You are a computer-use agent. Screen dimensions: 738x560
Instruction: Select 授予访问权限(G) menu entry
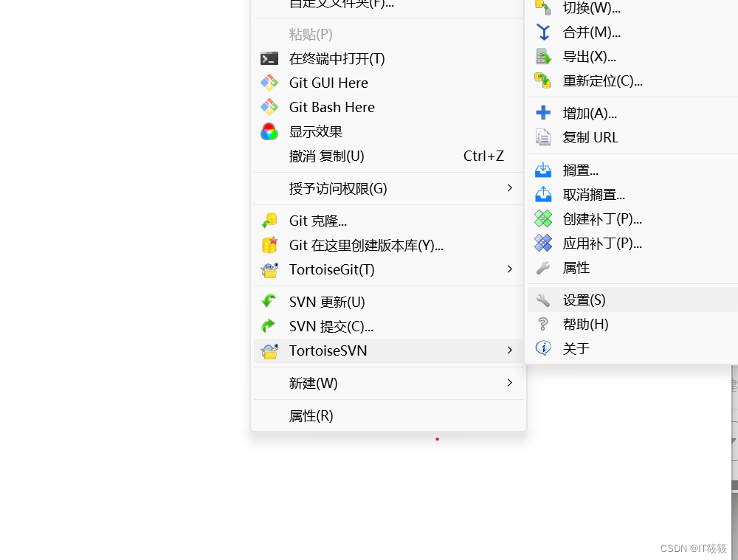[388, 189]
